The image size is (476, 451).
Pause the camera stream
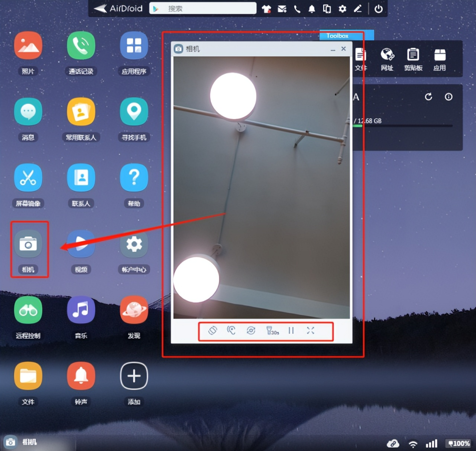291,331
